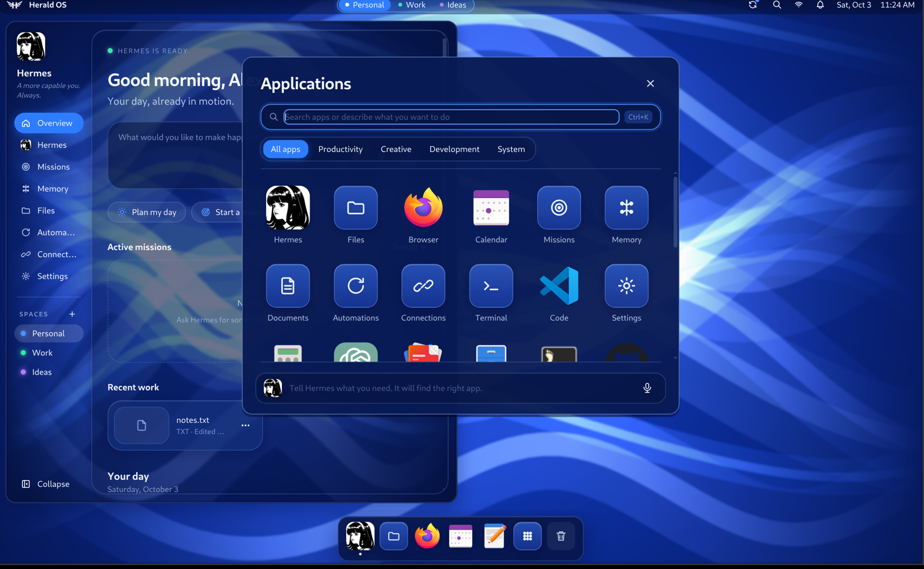The width and height of the screenshot is (924, 569).
Task: Click the Search apps input field
Action: (x=451, y=117)
